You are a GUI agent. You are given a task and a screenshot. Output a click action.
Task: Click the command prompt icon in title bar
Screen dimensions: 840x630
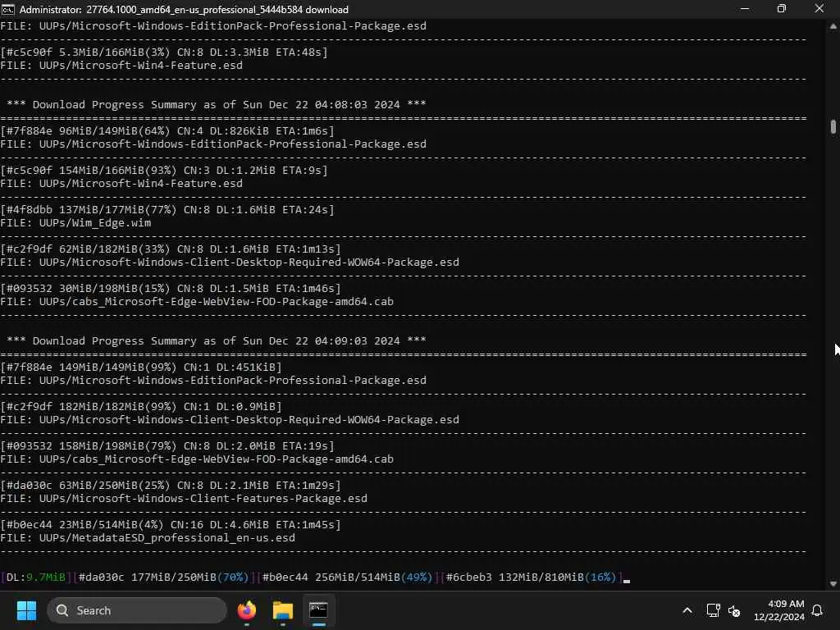[x=7, y=9]
